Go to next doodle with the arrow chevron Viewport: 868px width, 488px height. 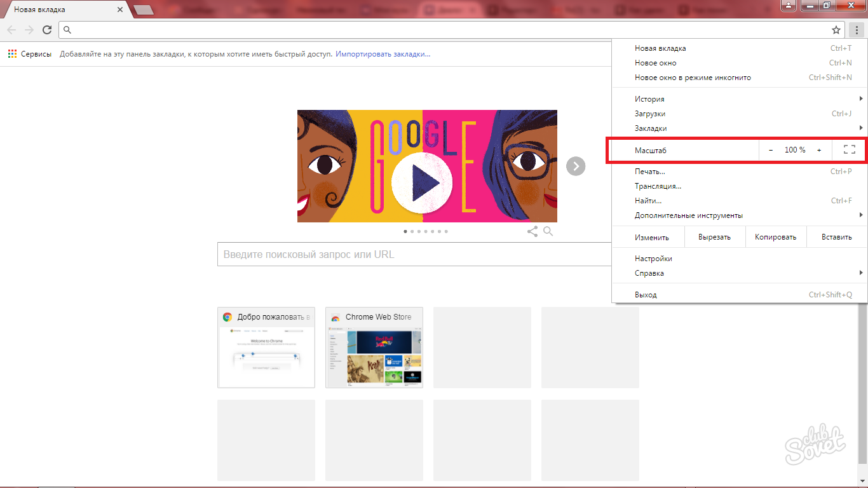tap(576, 166)
